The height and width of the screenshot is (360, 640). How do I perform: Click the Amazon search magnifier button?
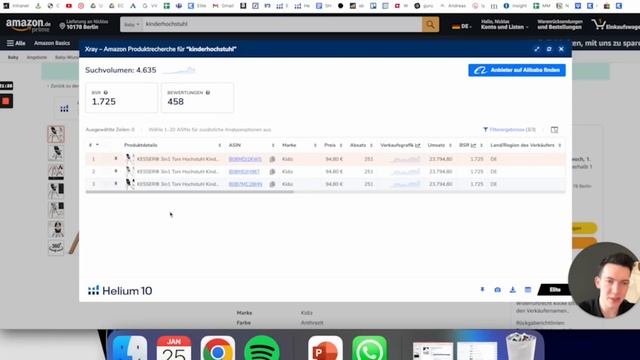(x=430, y=24)
